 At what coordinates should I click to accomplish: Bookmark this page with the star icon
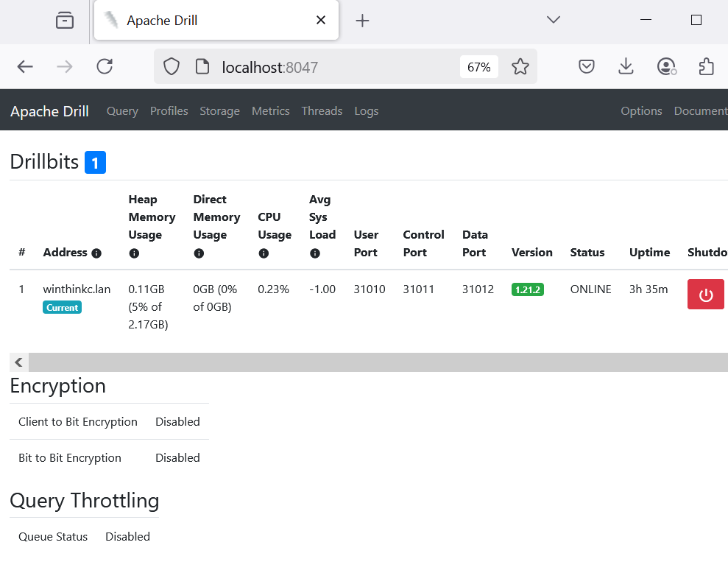tap(520, 67)
